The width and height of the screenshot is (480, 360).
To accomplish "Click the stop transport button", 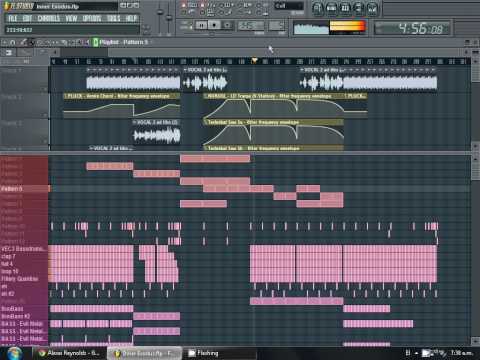I will 214,25.
